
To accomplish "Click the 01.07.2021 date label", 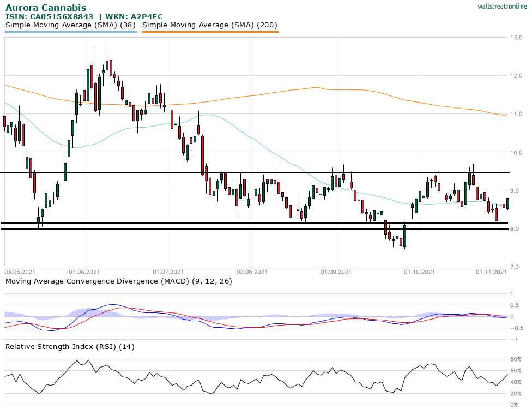I will (168, 272).
